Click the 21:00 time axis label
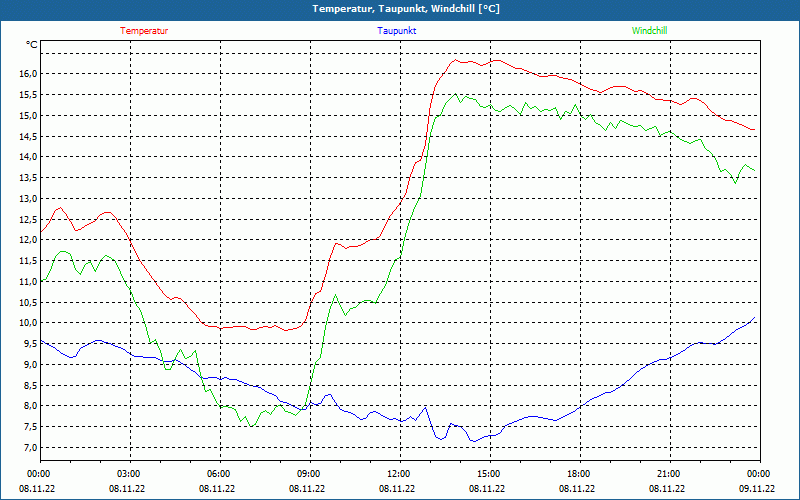The image size is (800, 500). coord(667,474)
